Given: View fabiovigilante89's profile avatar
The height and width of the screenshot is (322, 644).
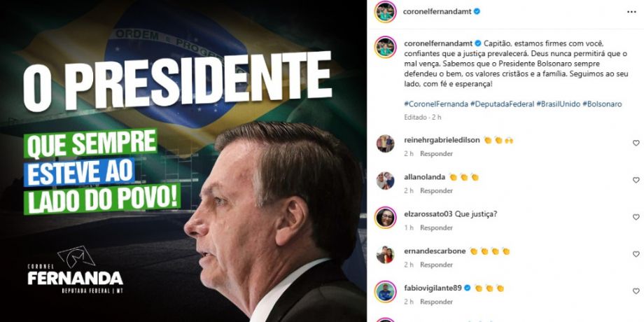Looking at the screenshot, I should click(385, 292).
